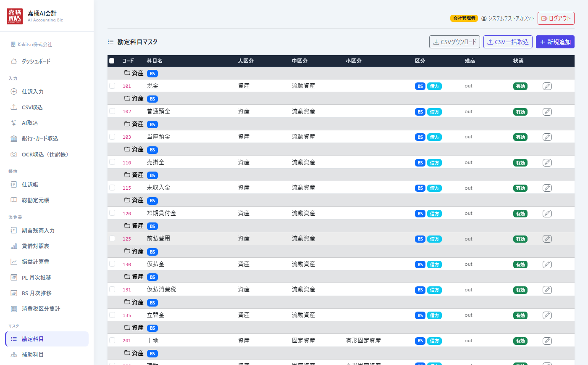Collapse the 資産 group above 普通預金
588x365 pixels.
tap(341, 98)
